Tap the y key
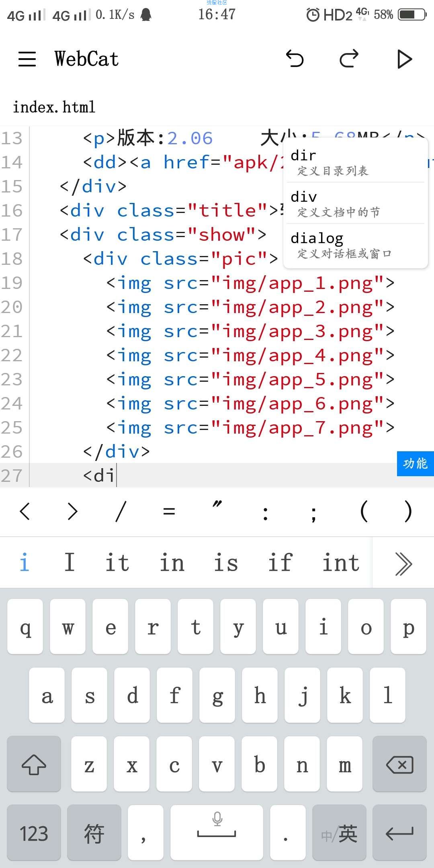 pos(238,626)
